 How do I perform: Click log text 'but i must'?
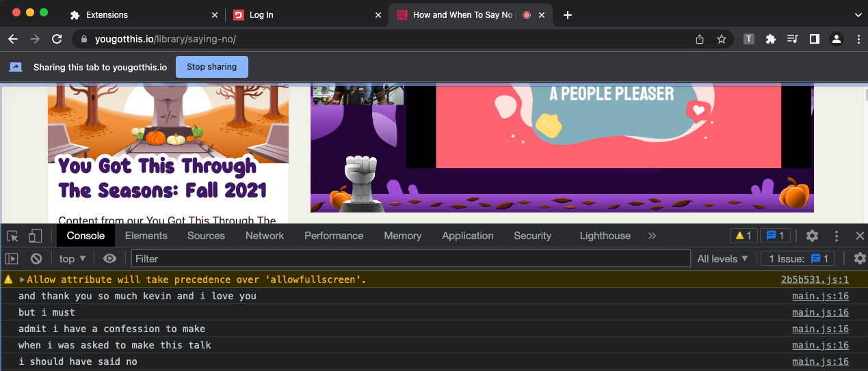[47, 312]
